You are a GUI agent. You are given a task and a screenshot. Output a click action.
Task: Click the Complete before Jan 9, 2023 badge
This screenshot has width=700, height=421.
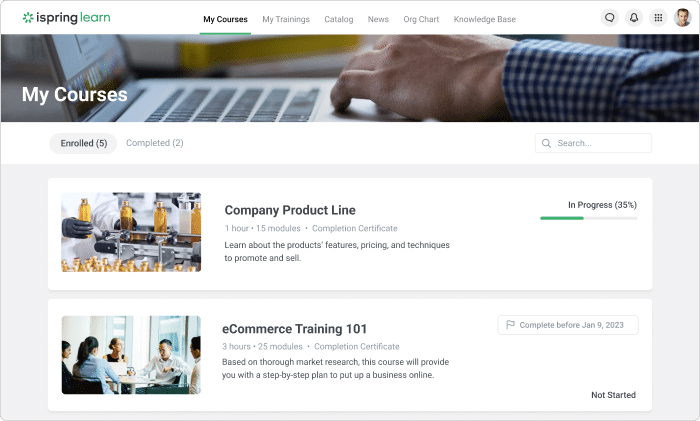pyautogui.click(x=568, y=325)
